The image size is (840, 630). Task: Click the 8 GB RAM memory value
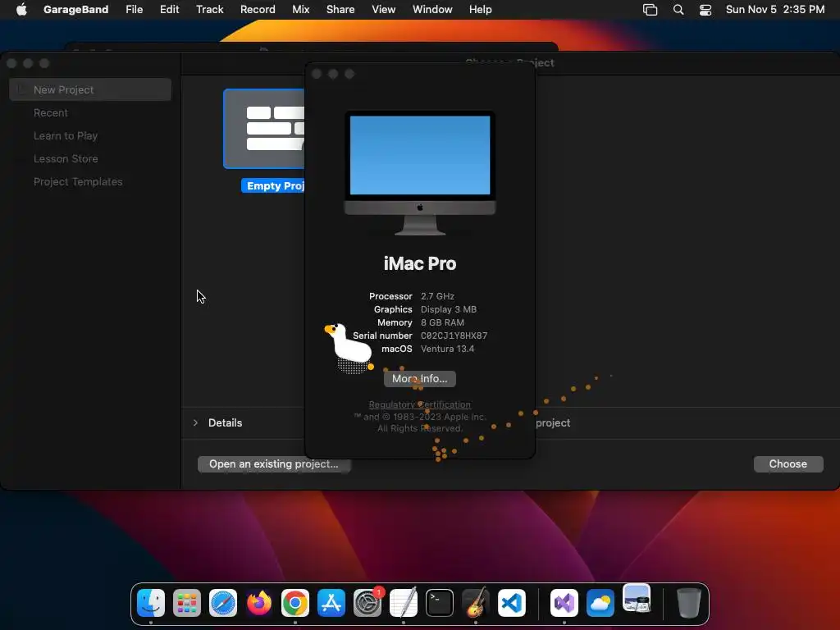tap(442, 322)
